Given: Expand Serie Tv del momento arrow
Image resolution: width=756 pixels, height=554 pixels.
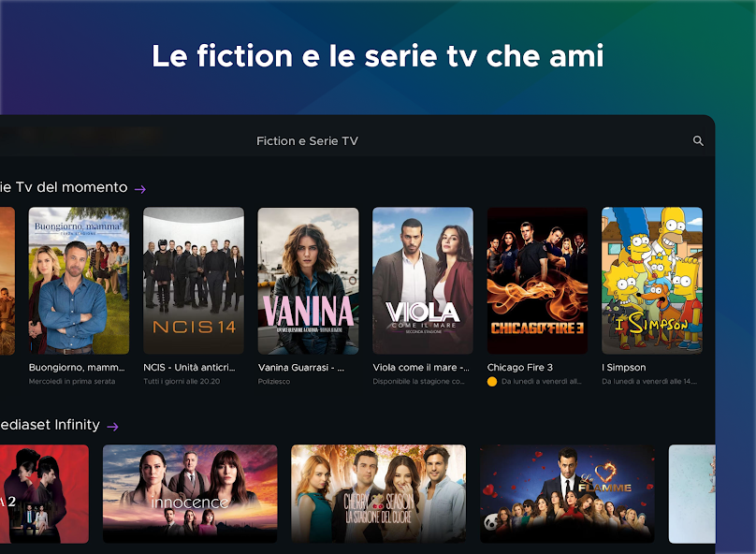Looking at the screenshot, I should pos(139,189).
